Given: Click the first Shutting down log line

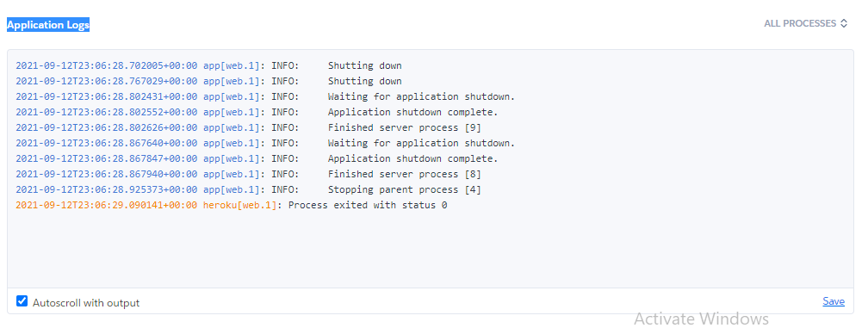Looking at the screenshot, I should coord(208,65).
